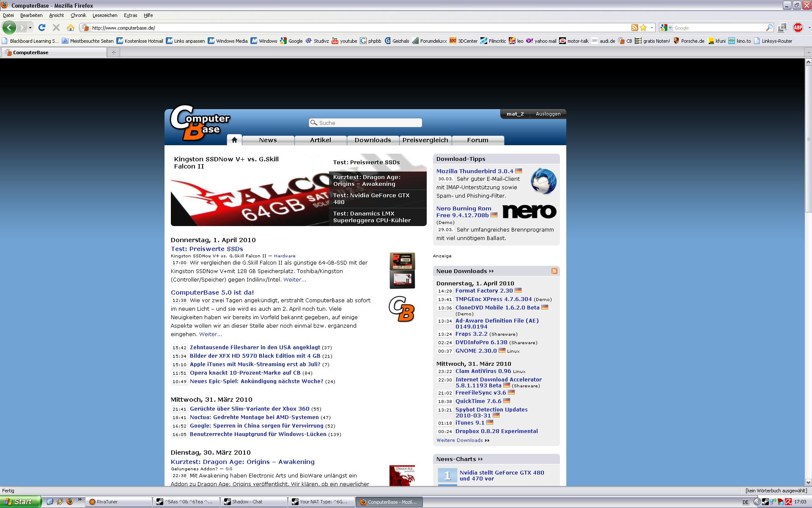Open 'ComputerBase 5.0 ist da!' article
This screenshot has width=812, height=508.
coord(212,292)
